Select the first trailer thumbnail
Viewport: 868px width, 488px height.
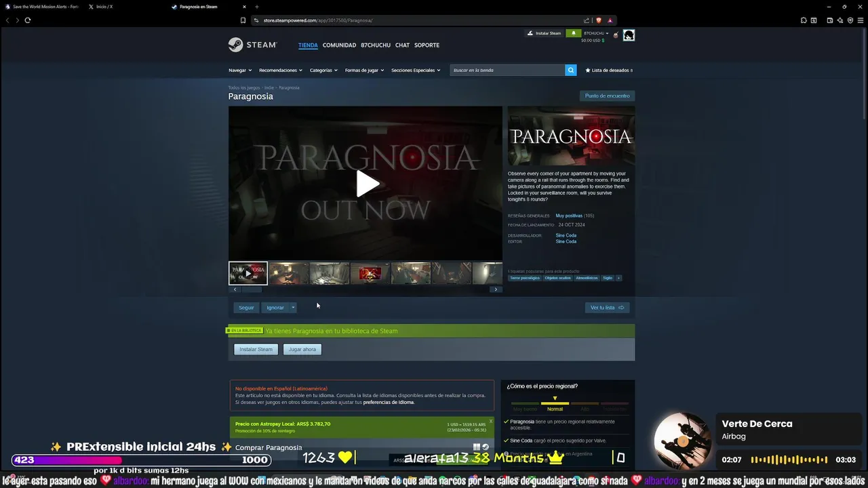tap(248, 273)
